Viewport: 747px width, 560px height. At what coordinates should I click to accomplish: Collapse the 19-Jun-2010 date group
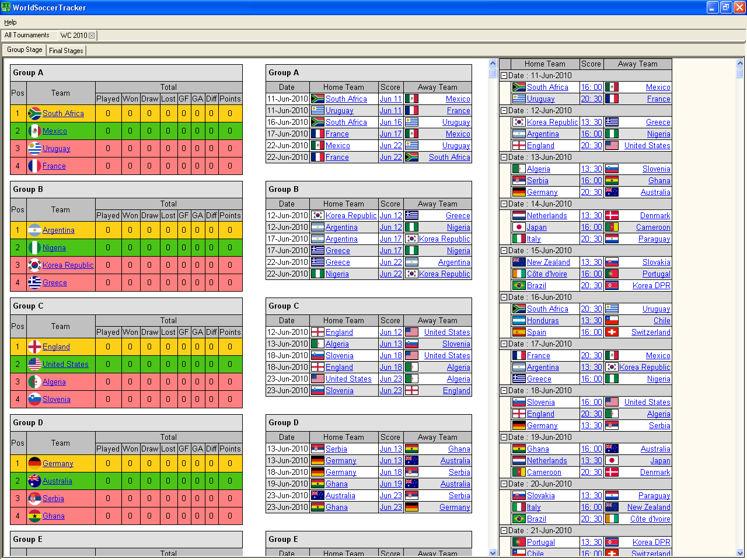[503, 437]
